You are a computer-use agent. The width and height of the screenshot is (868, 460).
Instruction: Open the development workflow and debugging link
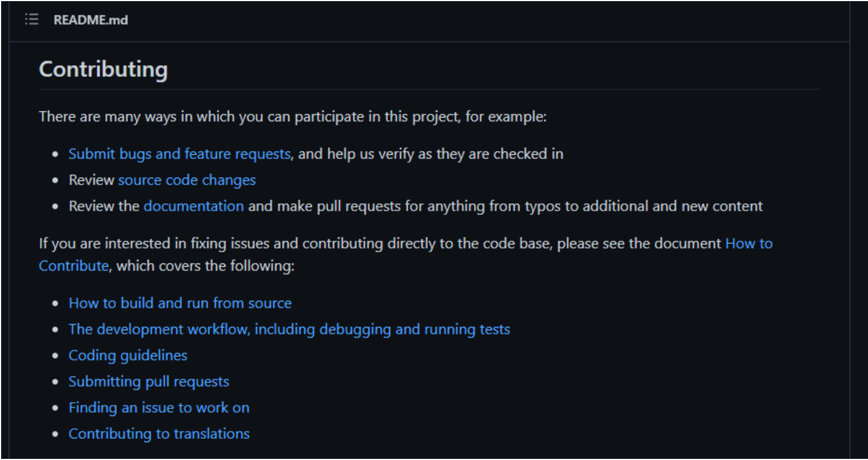(x=289, y=329)
